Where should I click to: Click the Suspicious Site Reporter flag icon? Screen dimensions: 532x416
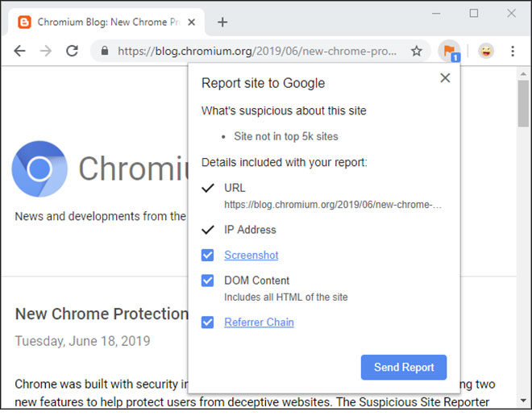coord(450,52)
